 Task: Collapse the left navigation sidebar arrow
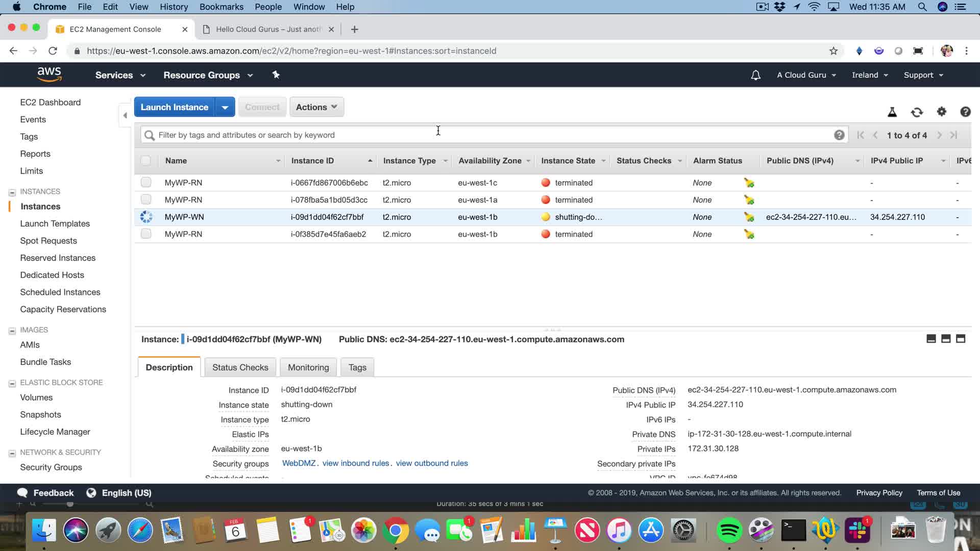coord(125,115)
